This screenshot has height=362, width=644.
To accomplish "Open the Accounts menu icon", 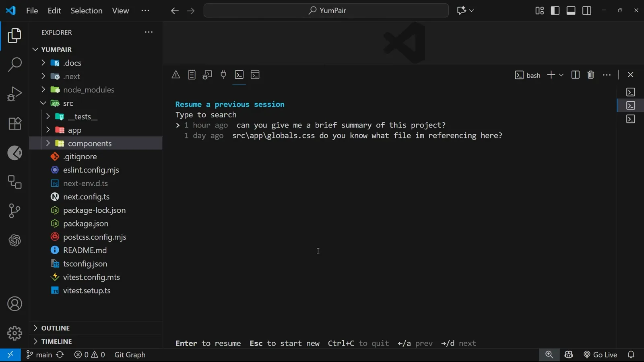I will 14,304.
